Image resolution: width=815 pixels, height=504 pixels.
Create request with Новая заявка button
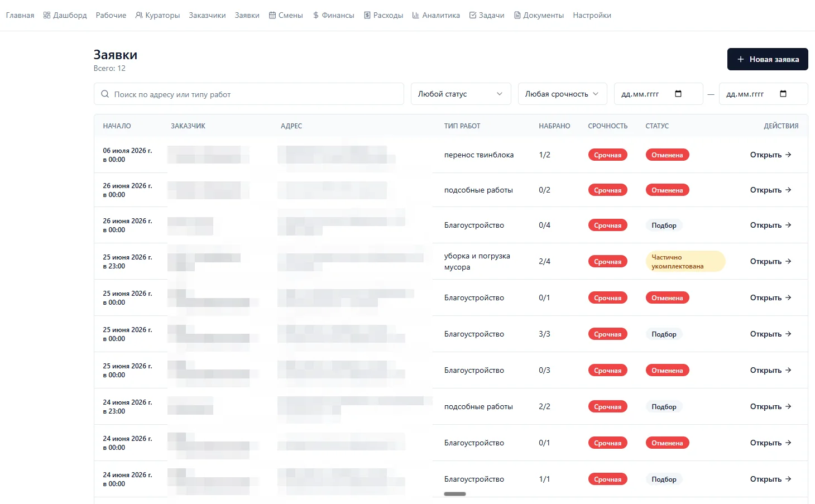pyautogui.click(x=768, y=59)
